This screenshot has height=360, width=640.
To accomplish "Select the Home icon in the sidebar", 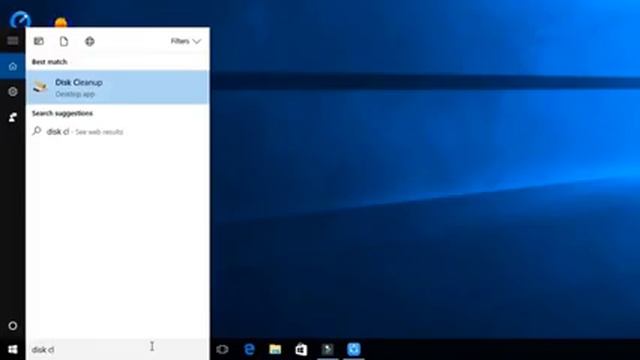I will coord(13,66).
